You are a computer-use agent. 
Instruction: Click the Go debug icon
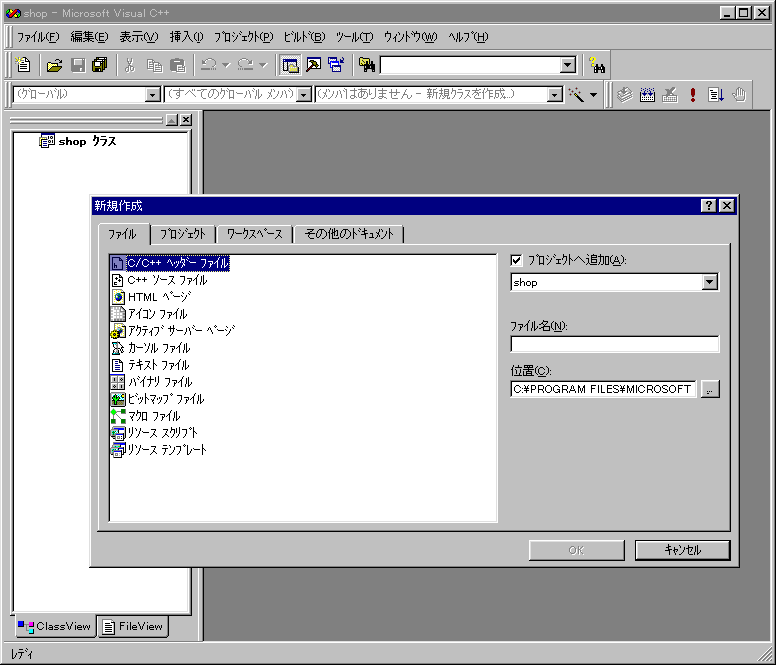coord(716,94)
